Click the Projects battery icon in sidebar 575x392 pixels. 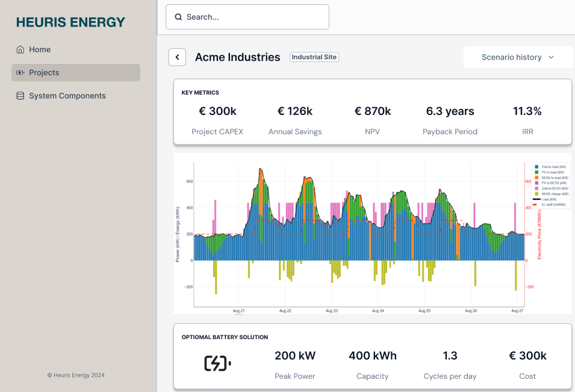tap(20, 73)
